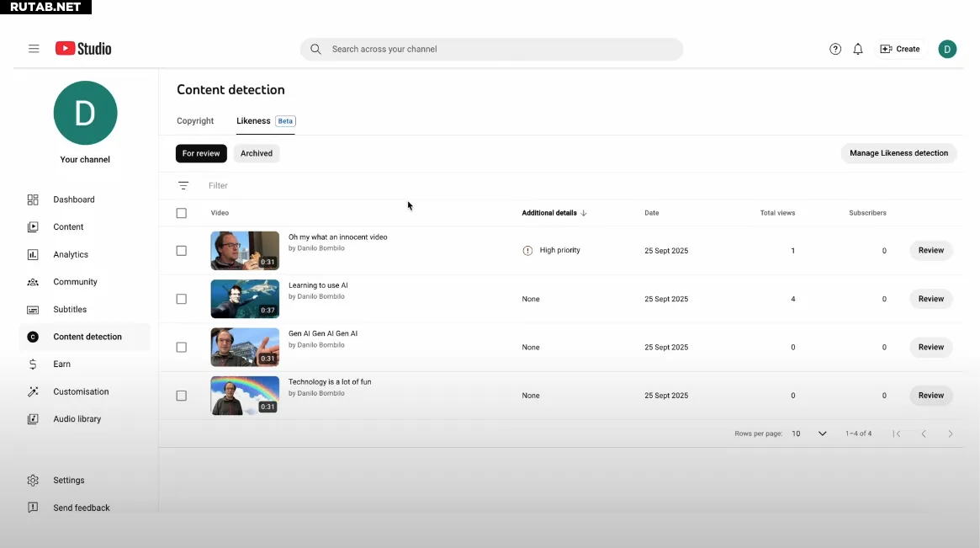
Task: Switch to the Copyright tab
Action: click(195, 121)
